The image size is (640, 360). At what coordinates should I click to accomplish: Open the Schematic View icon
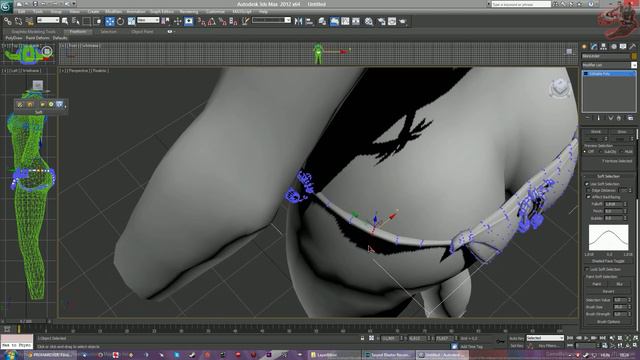pyautogui.click(x=356, y=21)
